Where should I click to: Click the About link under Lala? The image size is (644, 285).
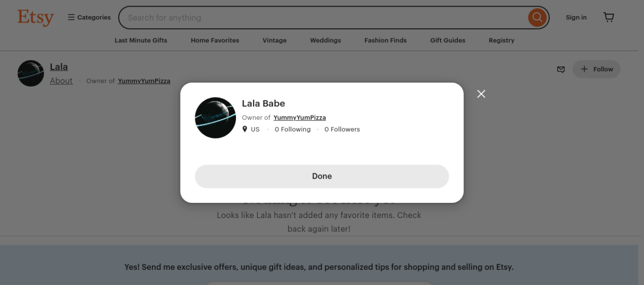[61, 81]
